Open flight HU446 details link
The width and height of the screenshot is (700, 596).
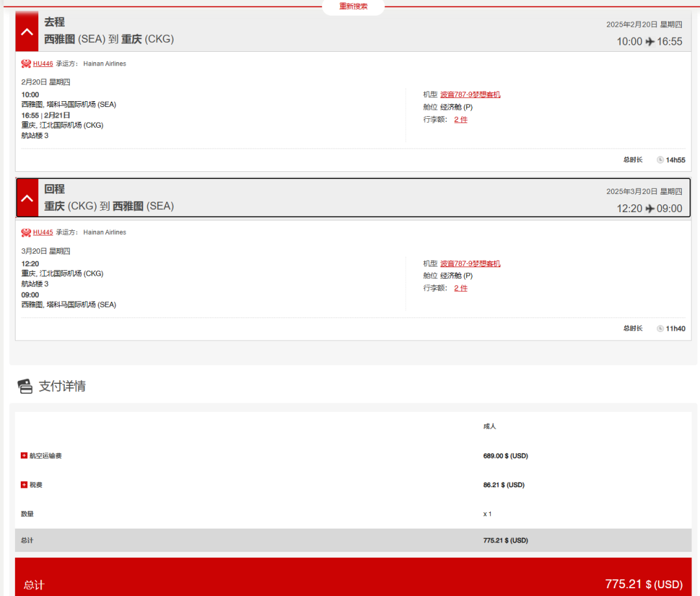tap(43, 64)
